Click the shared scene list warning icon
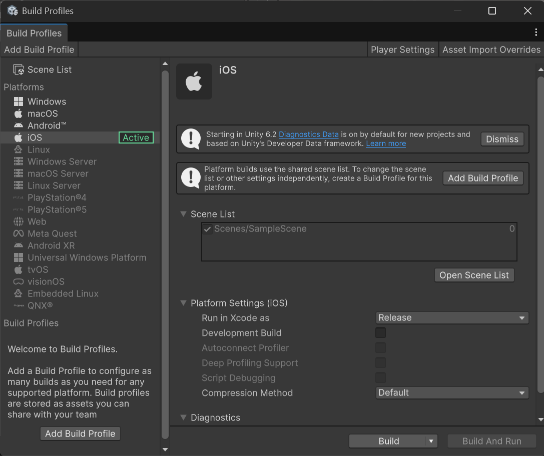Image resolution: width=544 pixels, height=456 pixels. coord(191,178)
